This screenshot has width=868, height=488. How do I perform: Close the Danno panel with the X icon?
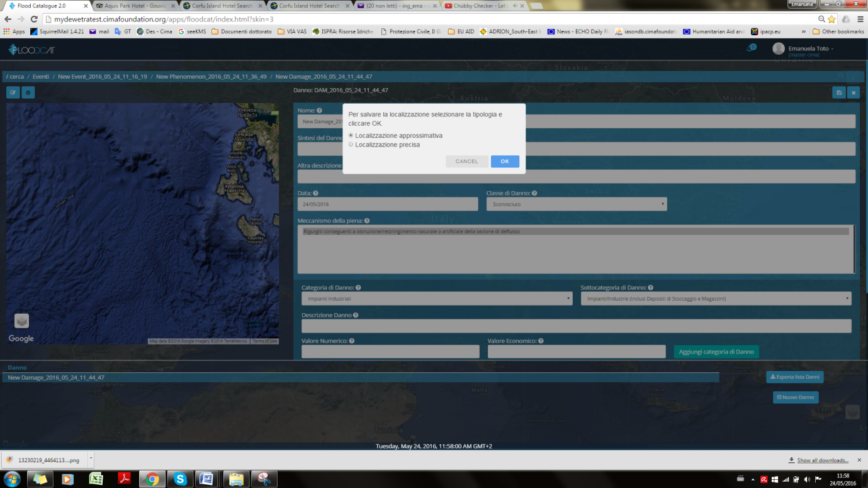854,92
